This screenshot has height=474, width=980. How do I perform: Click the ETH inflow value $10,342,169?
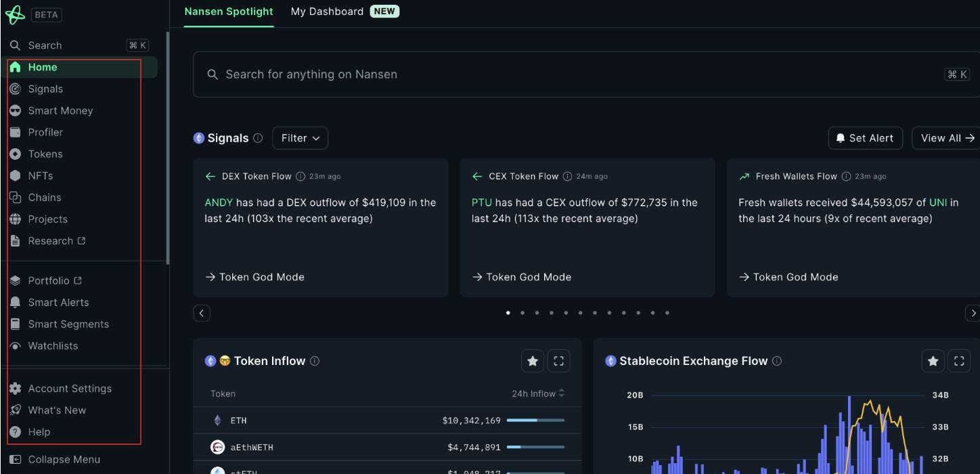coord(471,421)
